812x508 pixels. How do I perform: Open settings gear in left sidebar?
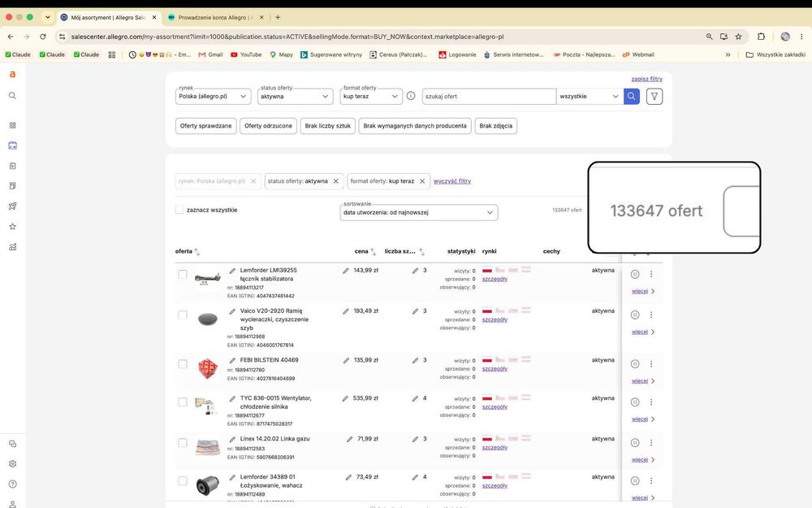(12, 464)
